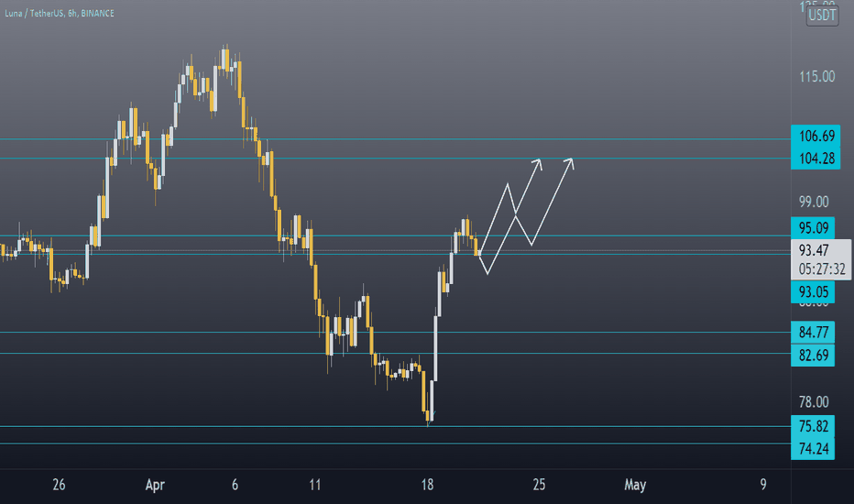Click the USDT currency button
854x504 pixels.
click(822, 15)
